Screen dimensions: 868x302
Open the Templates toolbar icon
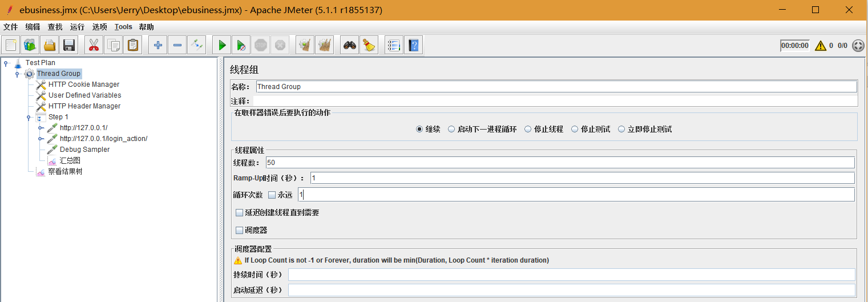(x=30, y=45)
